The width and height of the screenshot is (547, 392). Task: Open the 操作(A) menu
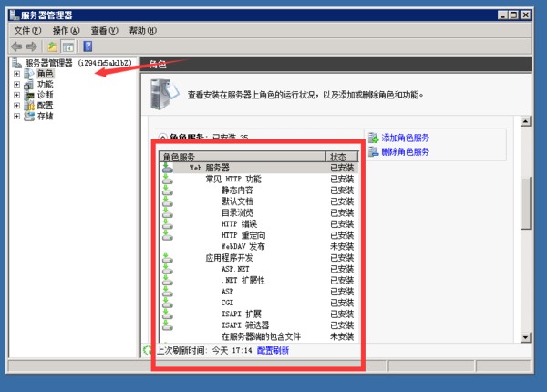(66, 31)
